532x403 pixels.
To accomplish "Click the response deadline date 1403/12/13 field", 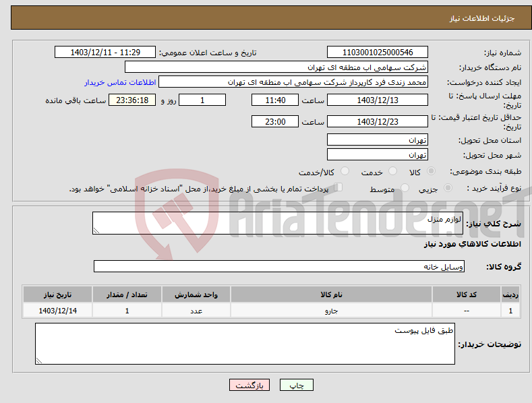I will click(378, 100).
